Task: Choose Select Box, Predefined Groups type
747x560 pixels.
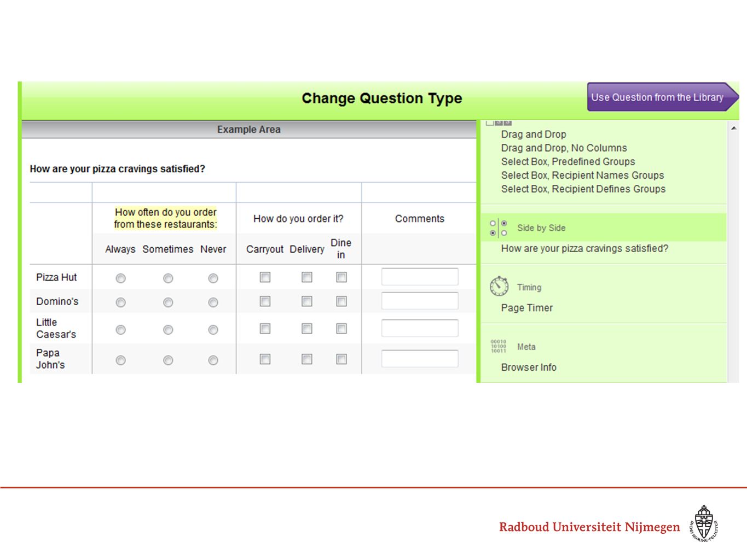Action: click(x=568, y=162)
